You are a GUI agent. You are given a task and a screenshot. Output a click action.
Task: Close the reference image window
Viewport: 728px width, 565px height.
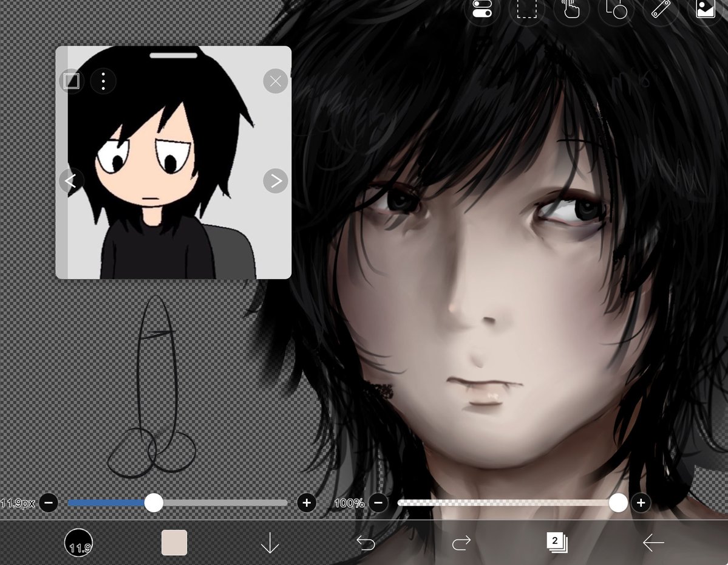coord(275,81)
